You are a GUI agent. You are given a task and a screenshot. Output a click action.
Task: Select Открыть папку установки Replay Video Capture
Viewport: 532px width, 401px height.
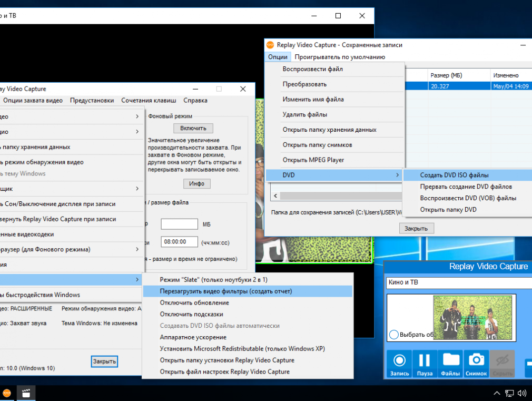pyautogui.click(x=248, y=360)
